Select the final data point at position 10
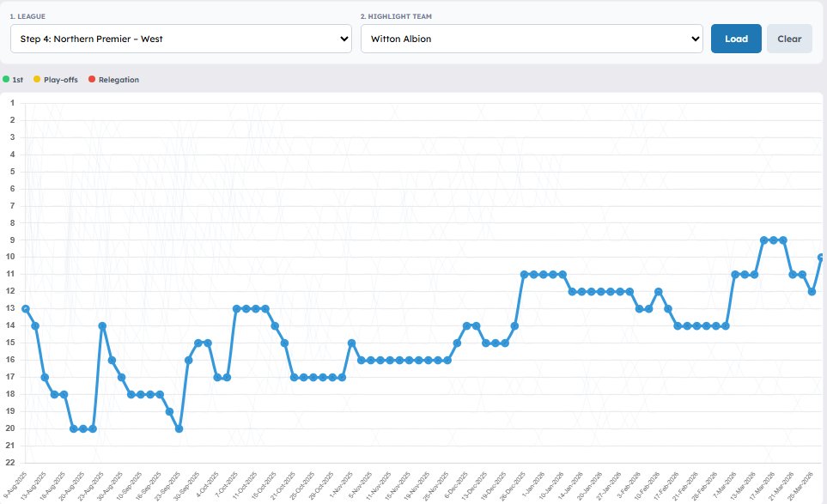 pyautogui.click(x=821, y=258)
